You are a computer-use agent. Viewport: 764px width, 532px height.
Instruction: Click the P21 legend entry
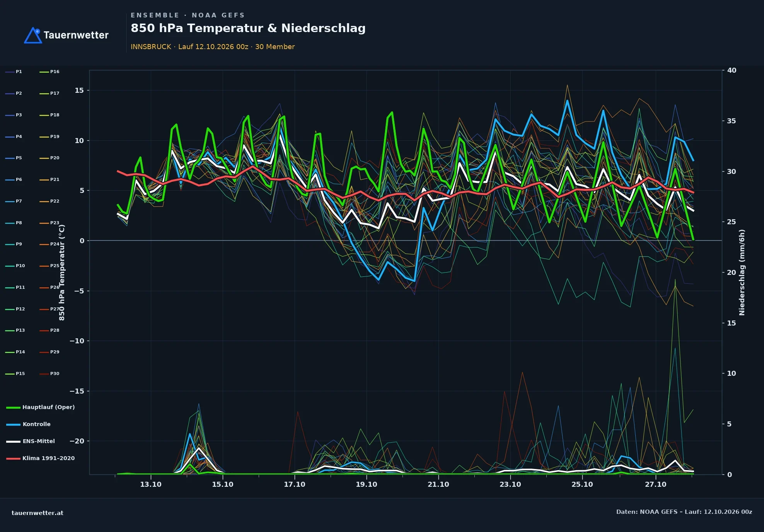click(x=49, y=179)
